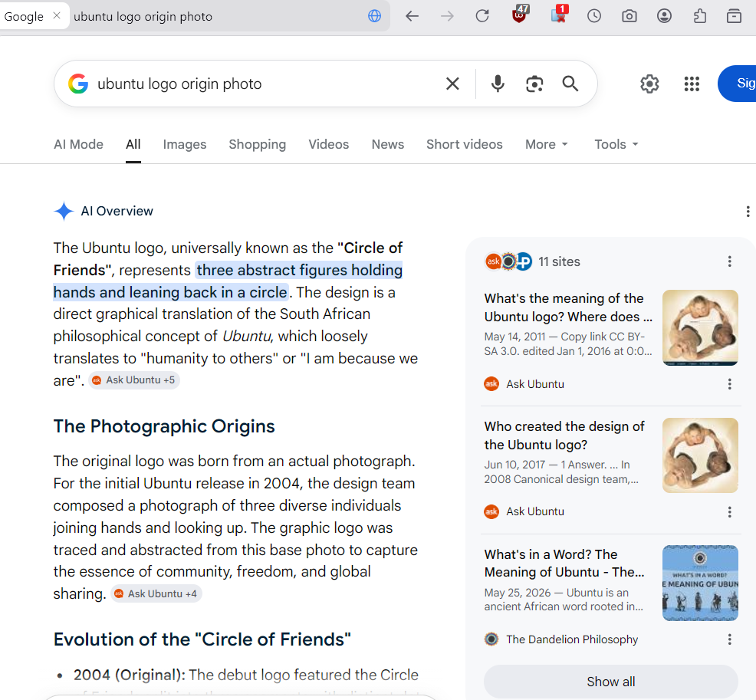Open 'What's in a Word? The Meaning of Ubuntu' link
Viewport: 756px width, 700px height.
(x=564, y=563)
